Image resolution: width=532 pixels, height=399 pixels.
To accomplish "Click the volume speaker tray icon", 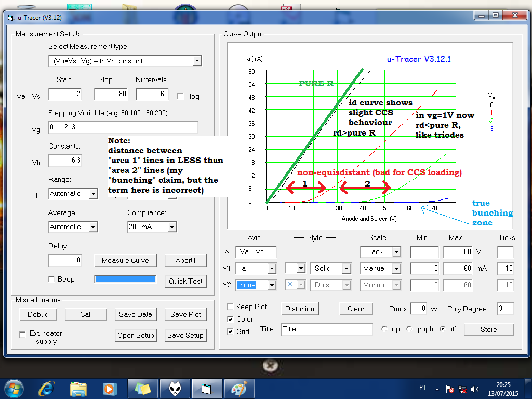I will click(x=475, y=389).
